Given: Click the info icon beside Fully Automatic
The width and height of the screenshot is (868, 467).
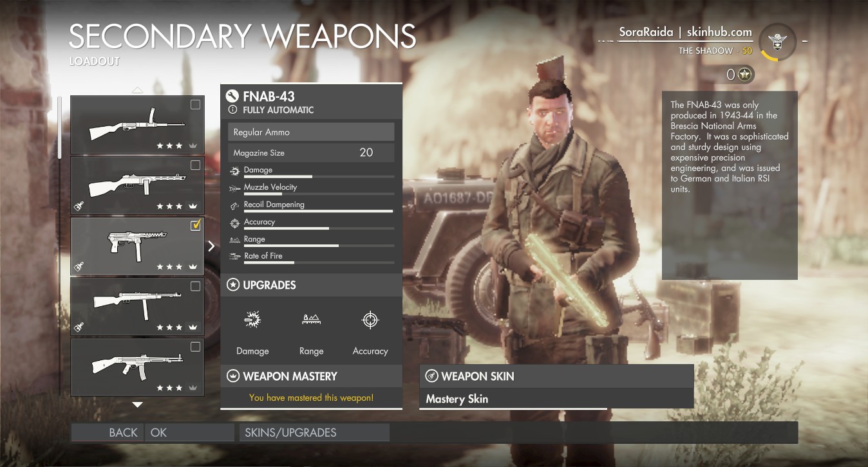Looking at the screenshot, I should (x=233, y=110).
